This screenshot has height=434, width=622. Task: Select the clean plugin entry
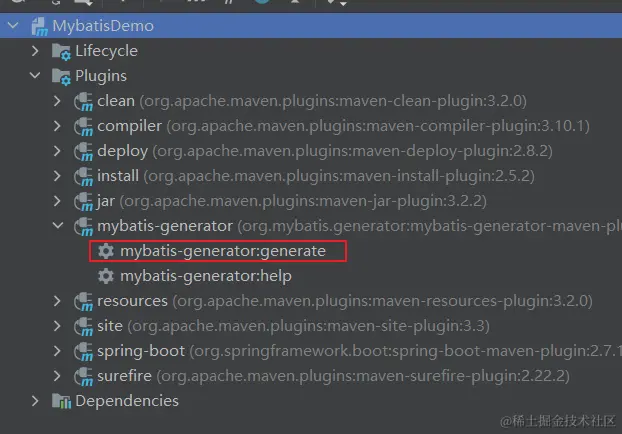tap(312, 101)
